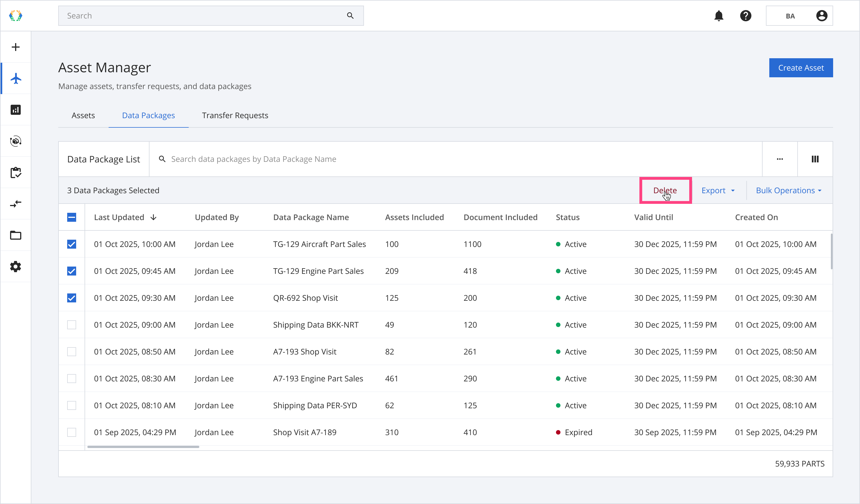Open the column layout icon

[815, 159]
